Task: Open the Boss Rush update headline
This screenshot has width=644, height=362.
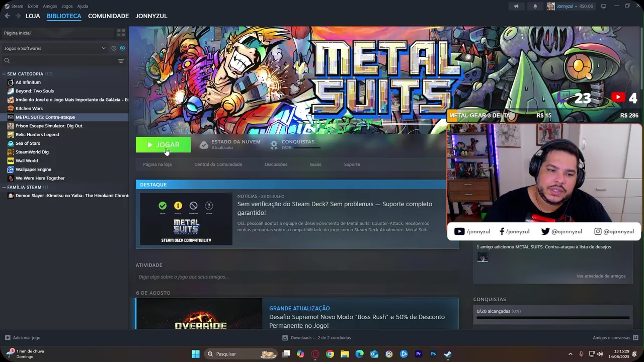Action: coord(357,321)
